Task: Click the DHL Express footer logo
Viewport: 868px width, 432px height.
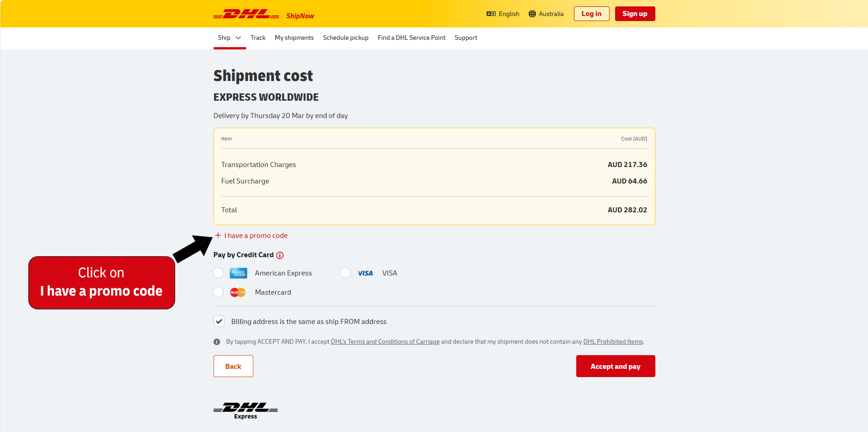Action: [x=246, y=410]
